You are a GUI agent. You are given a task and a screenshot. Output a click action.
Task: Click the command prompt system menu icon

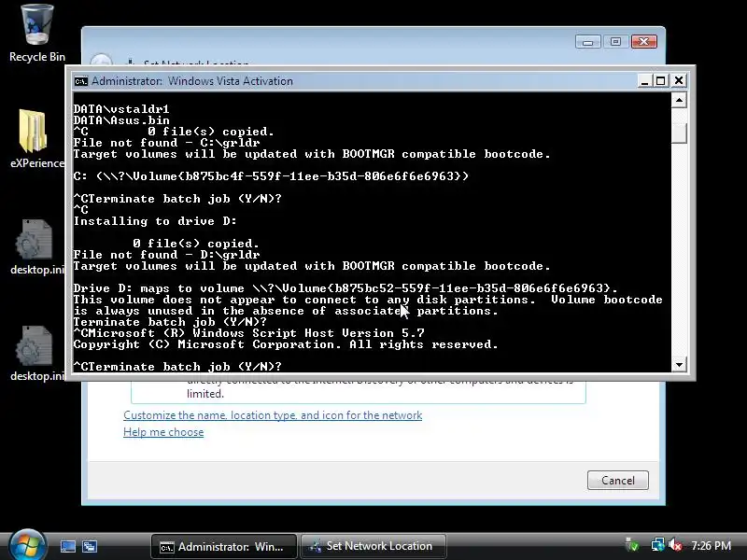click(x=80, y=81)
